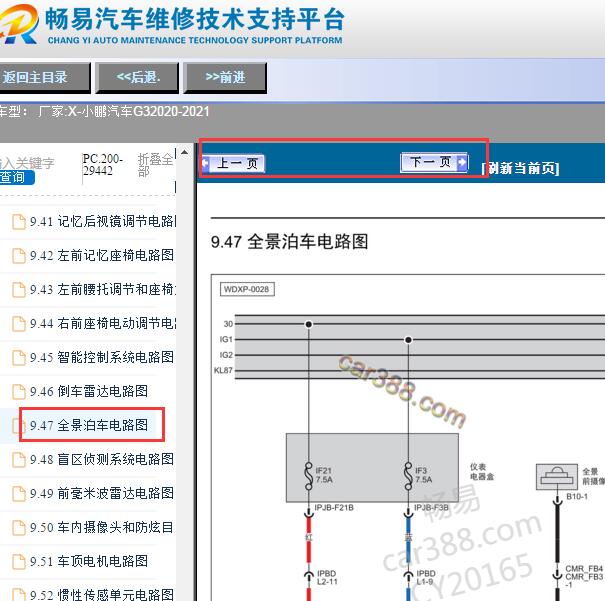Open 9.49 前毫米波雷达电路图 entry

(x=102, y=493)
